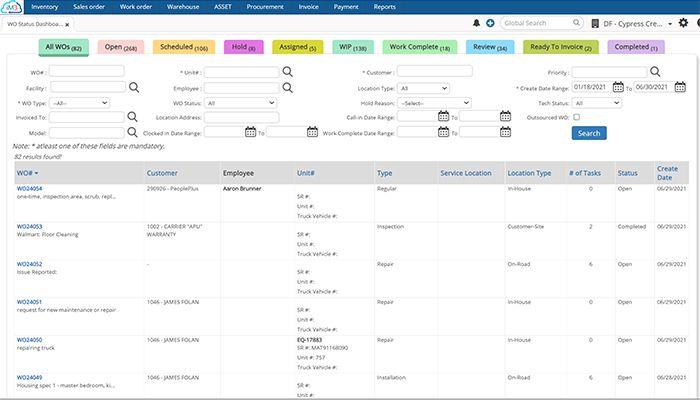Screen dimensions: 700x400
Task: Click the WO# input field
Action: (x=87, y=71)
